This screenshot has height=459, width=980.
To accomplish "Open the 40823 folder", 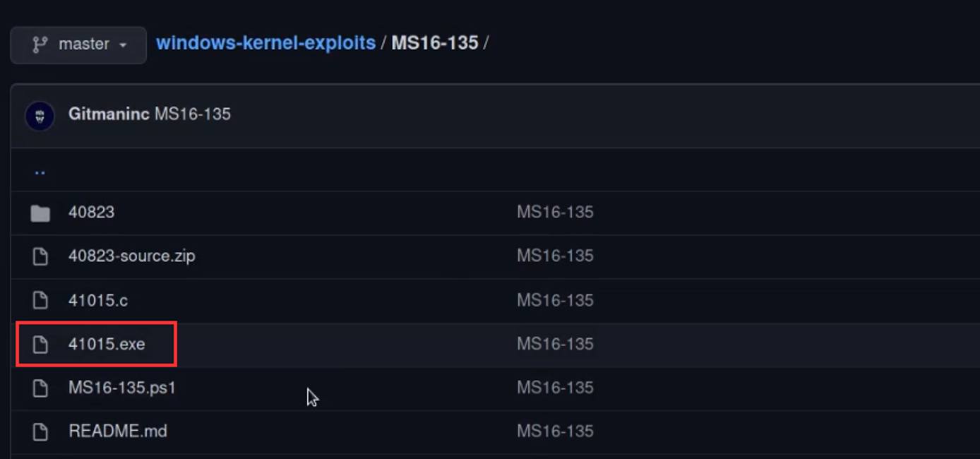I will pos(92,212).
